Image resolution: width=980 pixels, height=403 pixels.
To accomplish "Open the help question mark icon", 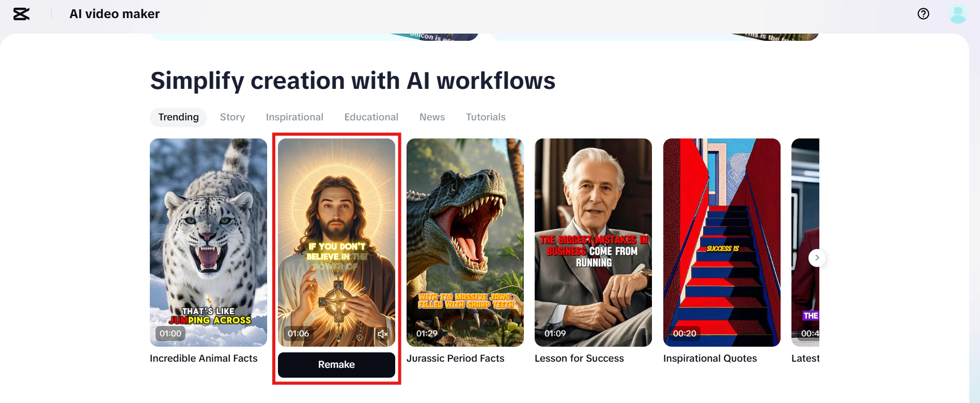I will 923,14.
